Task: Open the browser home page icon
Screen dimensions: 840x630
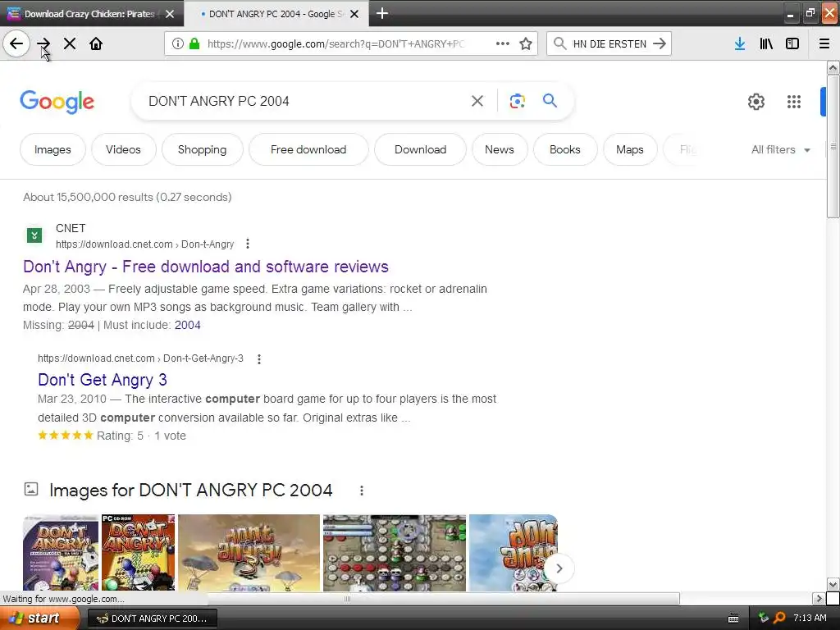Action: 96,43
